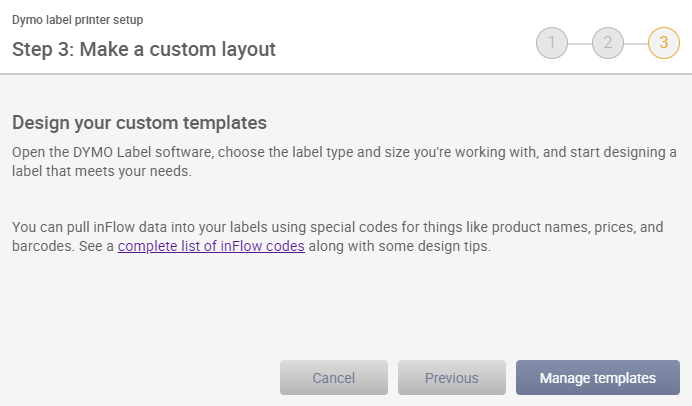Open the complete list of inFlow codes

click(211, 246)
